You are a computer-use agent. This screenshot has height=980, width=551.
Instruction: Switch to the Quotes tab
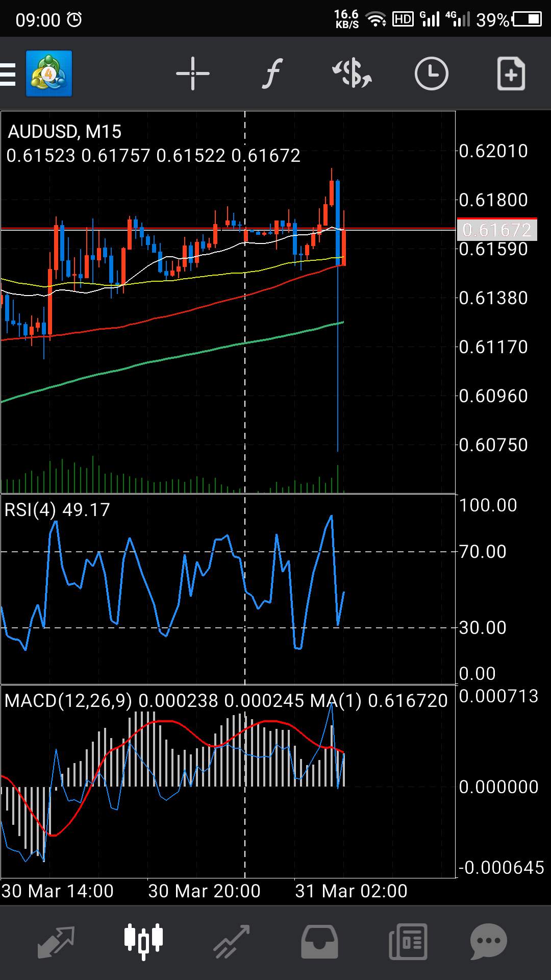[56, 942]
